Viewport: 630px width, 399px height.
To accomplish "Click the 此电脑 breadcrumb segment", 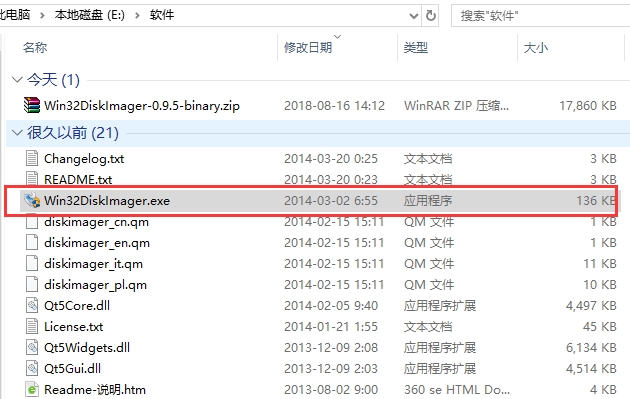I will coord(15,15).
